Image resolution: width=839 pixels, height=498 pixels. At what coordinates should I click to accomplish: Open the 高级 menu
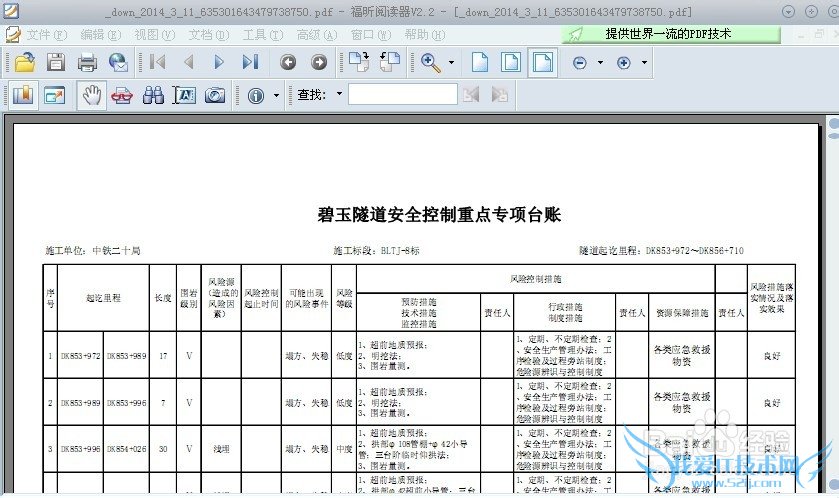coord(317,35)
